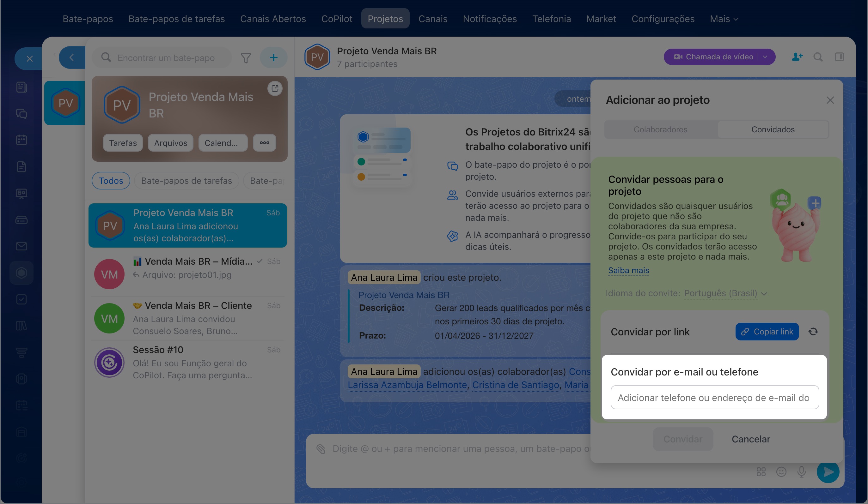Select the hexagon Projects icon in the left sidebar
This screenshot has height=504, width=868.
pos(21,273)
